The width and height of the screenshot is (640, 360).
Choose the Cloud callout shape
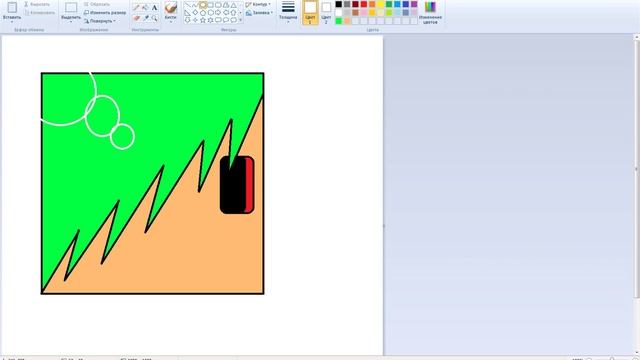233,20
